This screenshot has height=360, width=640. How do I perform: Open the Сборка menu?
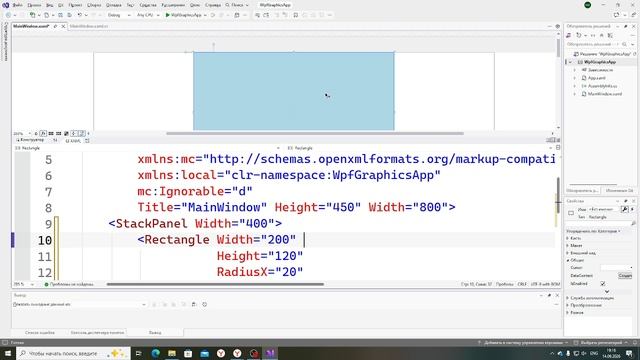click(94, 5)
